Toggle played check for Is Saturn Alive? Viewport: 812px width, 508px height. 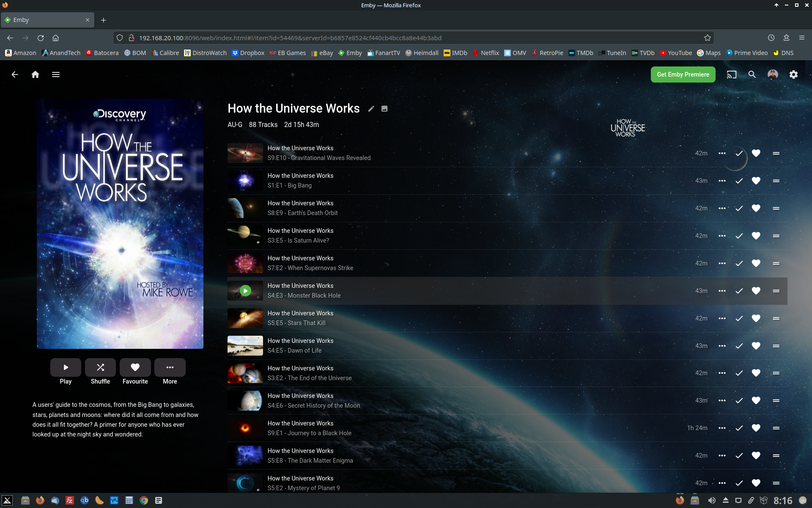739,236
